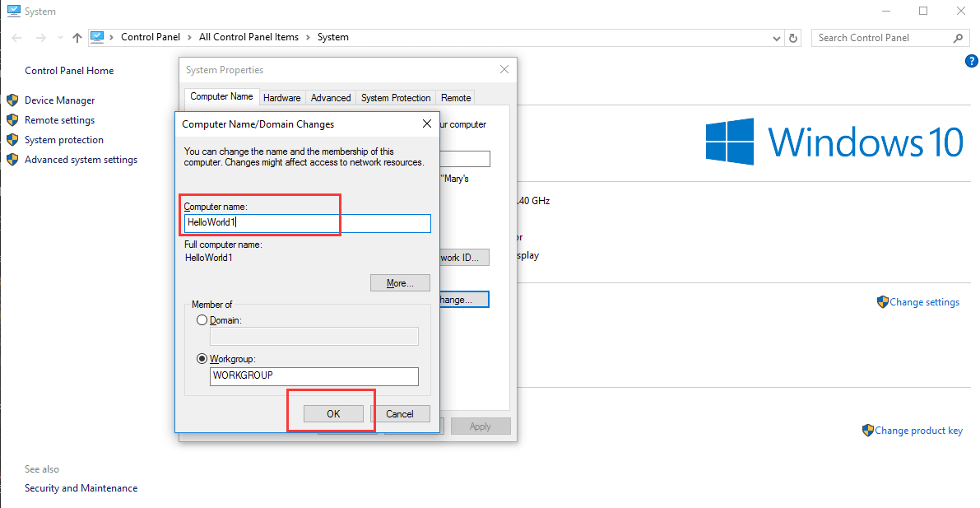Screen dimensions: 980x508
Task: Open Device Manager link
Action: click(59, 100)
